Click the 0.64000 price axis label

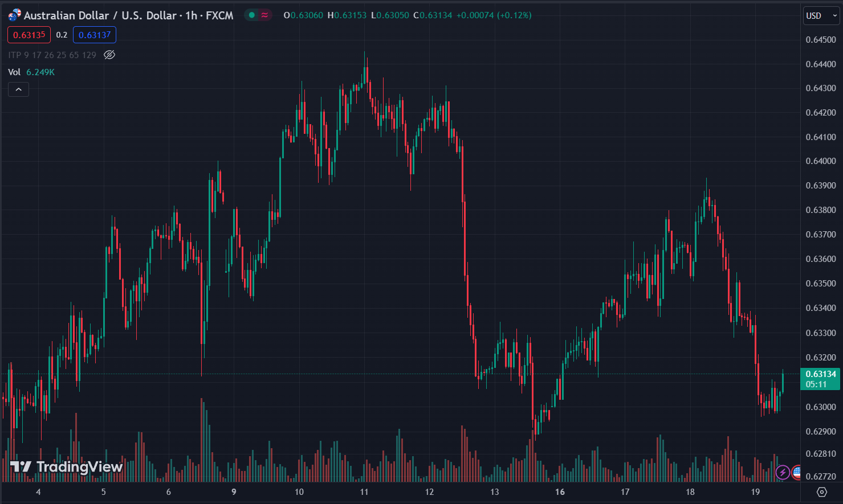(x=821, y=161)
